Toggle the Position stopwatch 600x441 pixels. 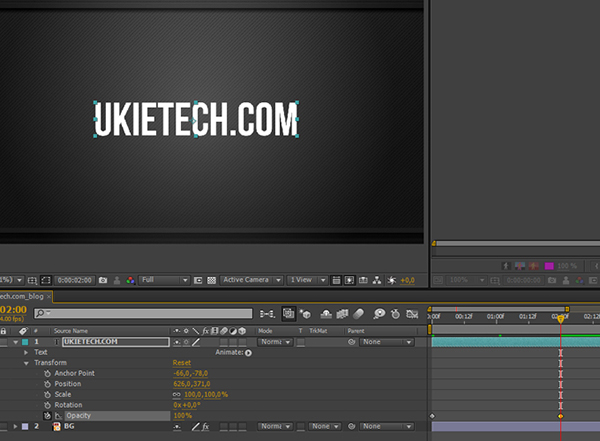(47, 384)
